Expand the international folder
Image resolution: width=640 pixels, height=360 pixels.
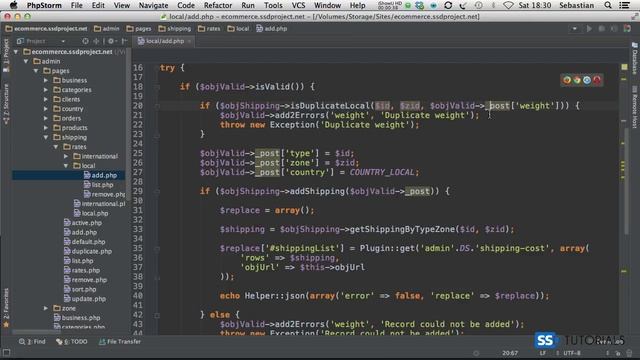(66, 156)
